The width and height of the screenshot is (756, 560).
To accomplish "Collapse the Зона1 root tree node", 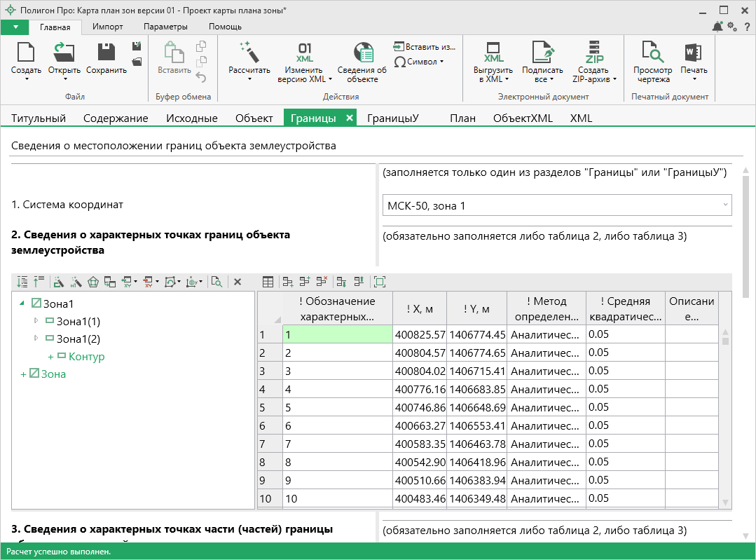I will (22, 303).
